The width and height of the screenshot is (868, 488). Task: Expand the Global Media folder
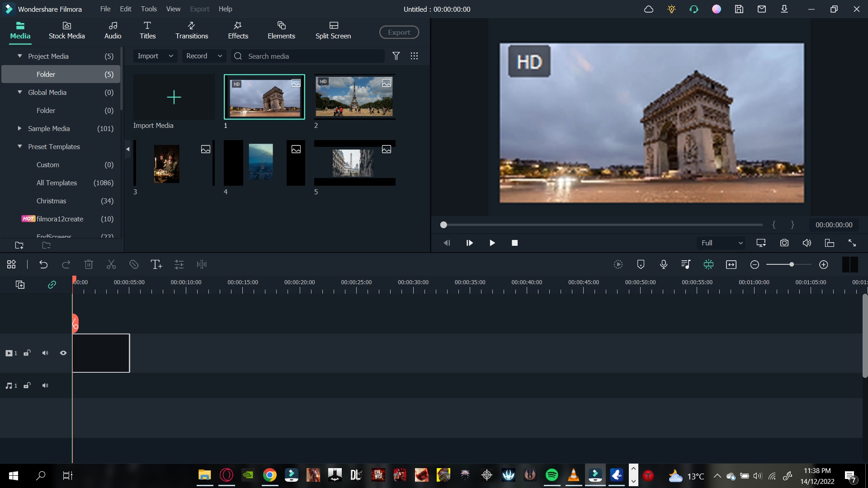point(20,92)
